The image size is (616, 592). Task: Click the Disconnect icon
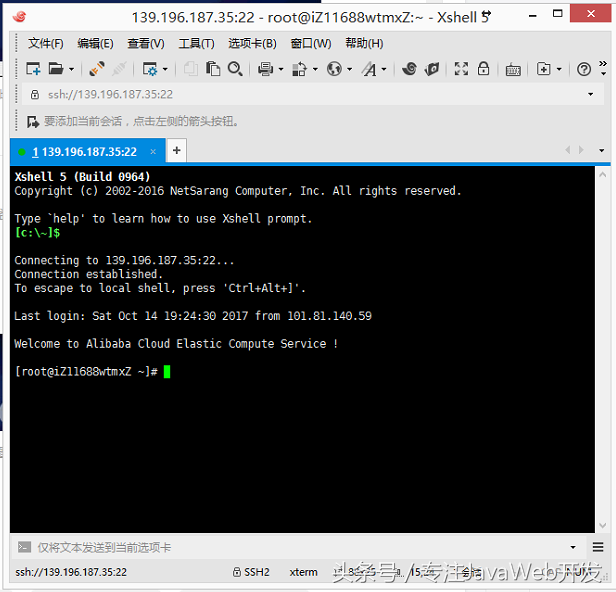tap(119, 69)
